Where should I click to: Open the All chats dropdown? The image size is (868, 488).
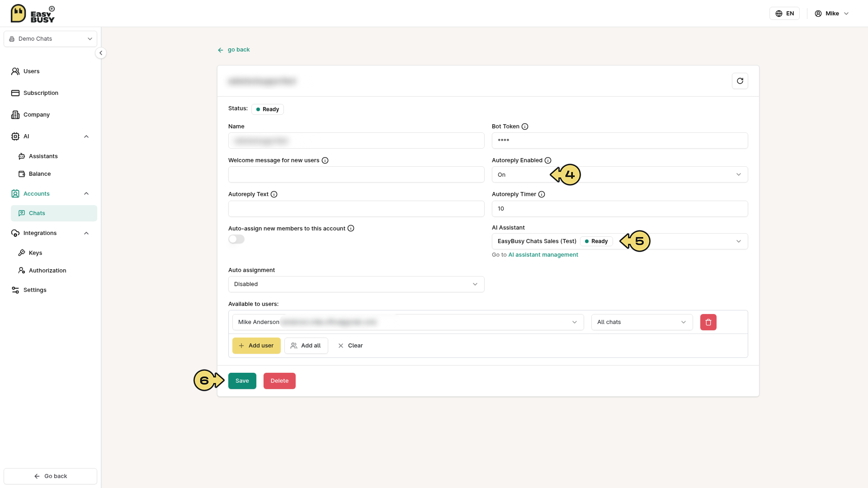point(642,322)
